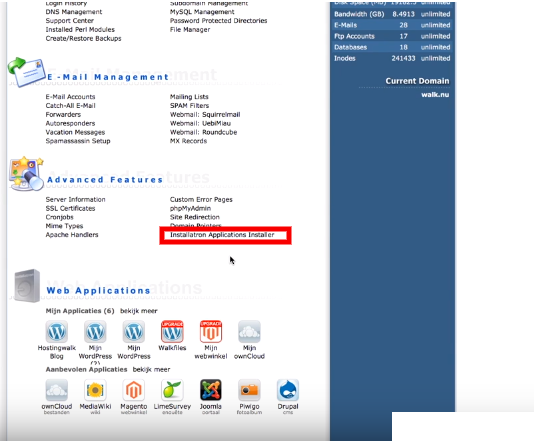Image resolution: width=534 pixels, height=441 pixels.
Task: Select the recommended Magento webwinkel icon
Action: tap(134, 390)
